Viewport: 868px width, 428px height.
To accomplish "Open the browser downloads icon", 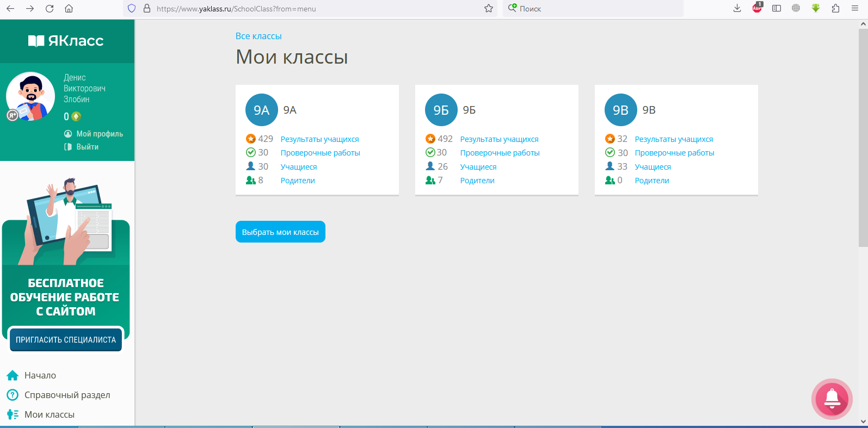I will click(737, 9).
